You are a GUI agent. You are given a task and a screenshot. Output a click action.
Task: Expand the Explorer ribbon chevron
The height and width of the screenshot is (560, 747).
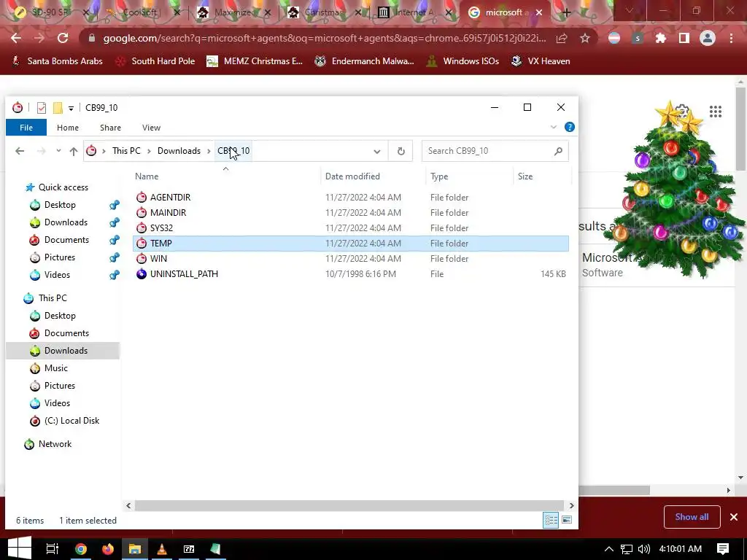(554, 127)
